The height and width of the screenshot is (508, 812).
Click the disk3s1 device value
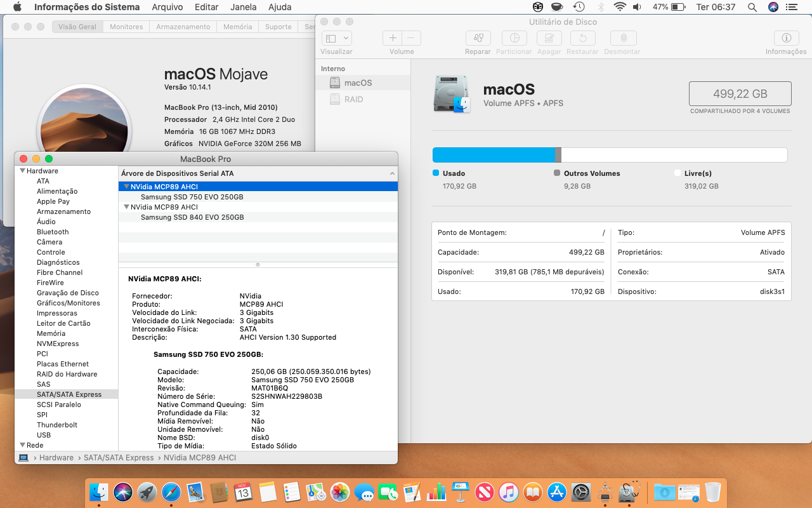(771, 291)
